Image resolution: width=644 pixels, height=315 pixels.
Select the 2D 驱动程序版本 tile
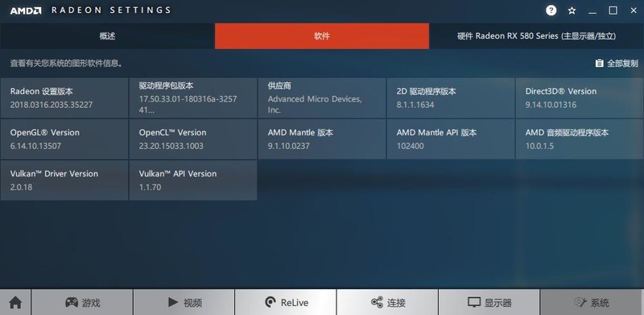pos(451,97)
